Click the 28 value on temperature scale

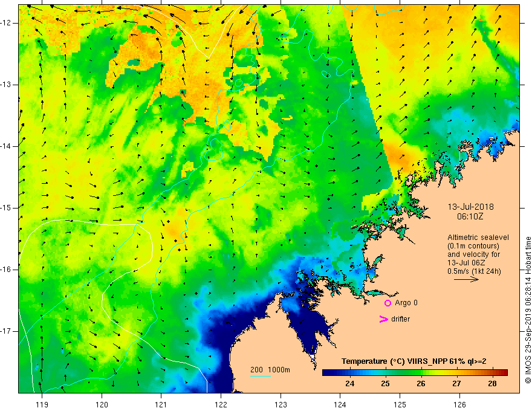pyautogui.click(x=492, y=384)
